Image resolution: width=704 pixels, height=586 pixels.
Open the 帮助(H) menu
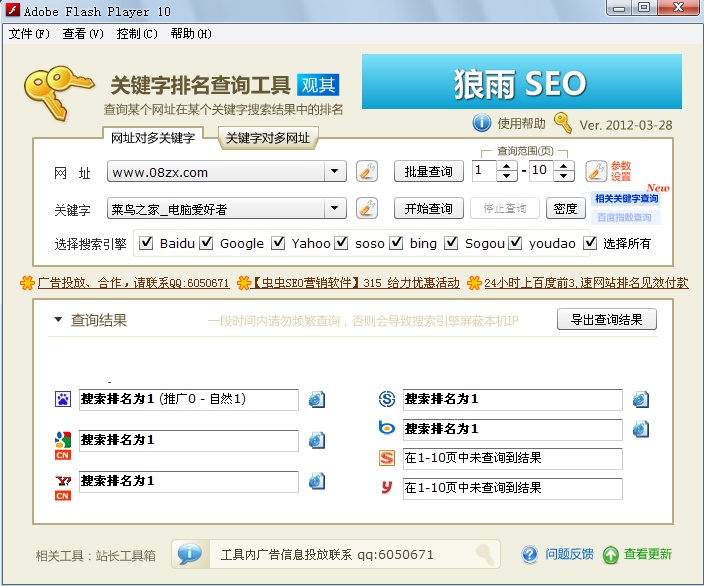coord(191,34)
